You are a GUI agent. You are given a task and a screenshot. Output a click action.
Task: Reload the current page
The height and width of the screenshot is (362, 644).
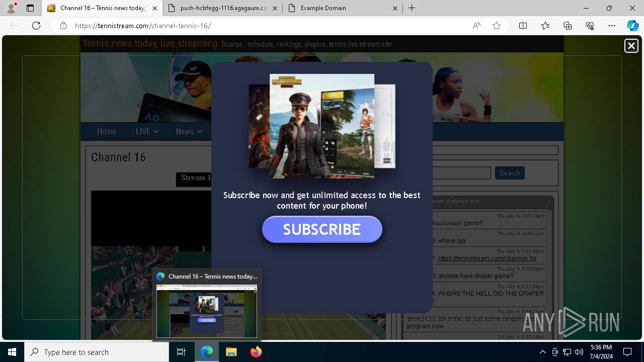point(36,26)
